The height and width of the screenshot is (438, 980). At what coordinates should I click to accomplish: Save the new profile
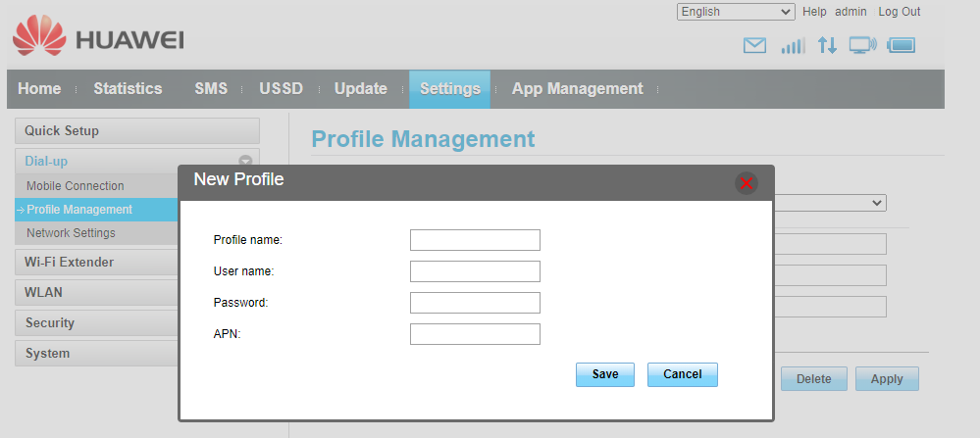click(x=605, y=374)
